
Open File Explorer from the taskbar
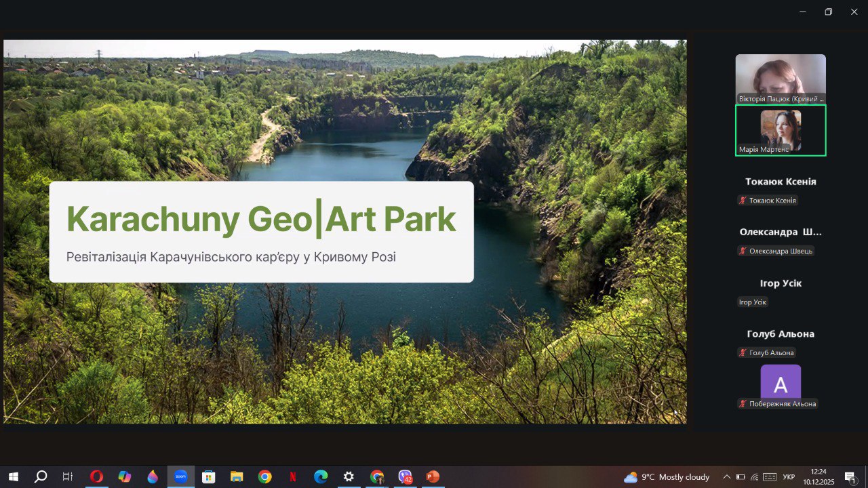[237, 476]
